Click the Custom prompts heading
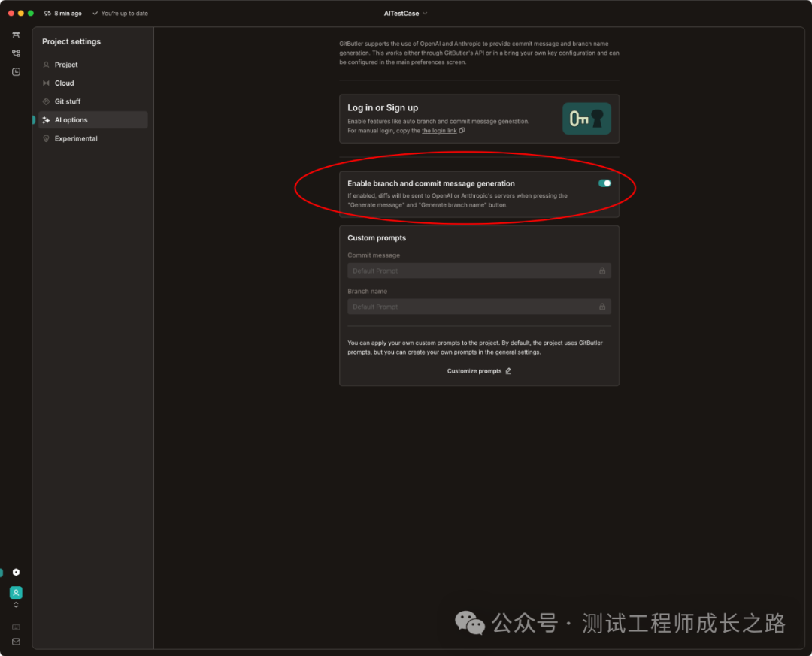The height and width of the screenshot is (656, 812). click(377, 238)
